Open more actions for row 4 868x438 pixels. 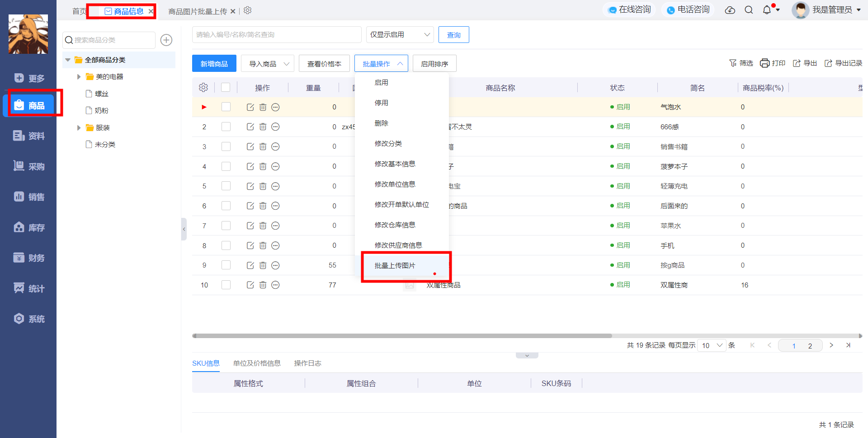pos(275,166)
